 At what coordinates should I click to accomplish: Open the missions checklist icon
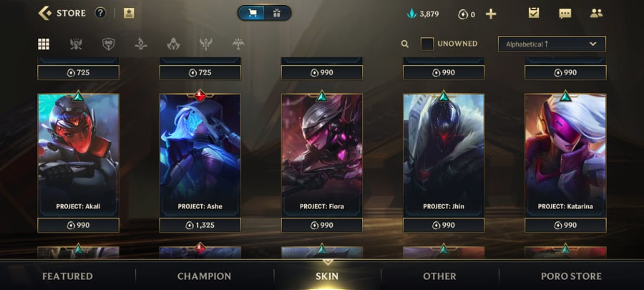pos(534,13)
